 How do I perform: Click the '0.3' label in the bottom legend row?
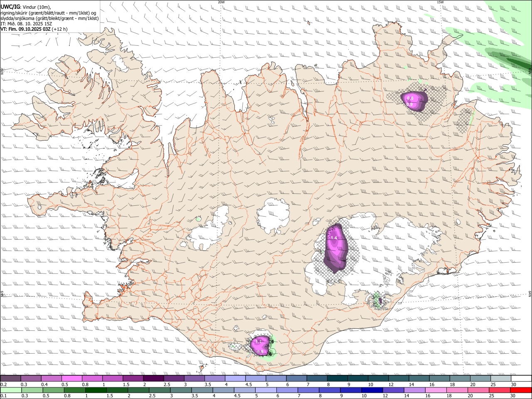(x=25, y=396)
